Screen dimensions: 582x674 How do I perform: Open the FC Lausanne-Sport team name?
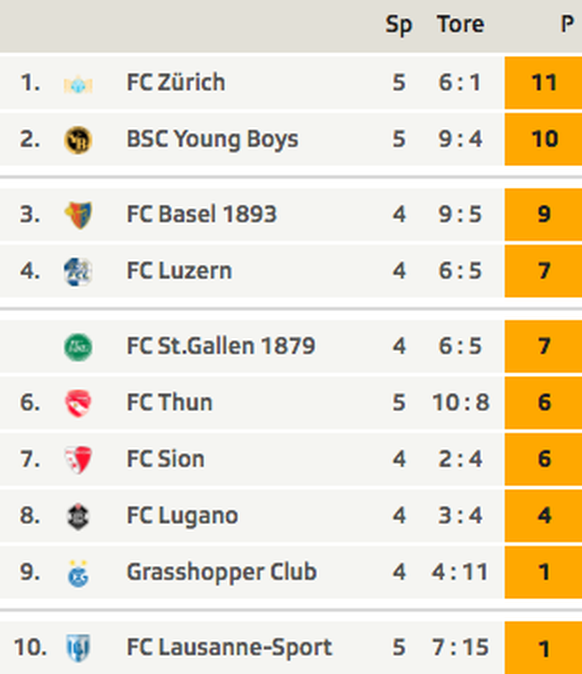(x=229, y=647)
